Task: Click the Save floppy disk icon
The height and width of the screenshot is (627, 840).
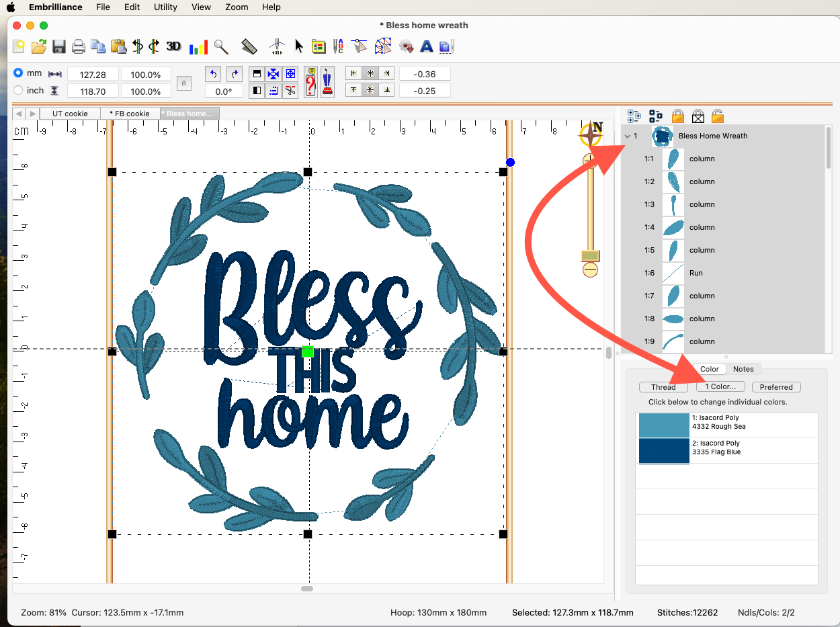Action: point(59,46)
